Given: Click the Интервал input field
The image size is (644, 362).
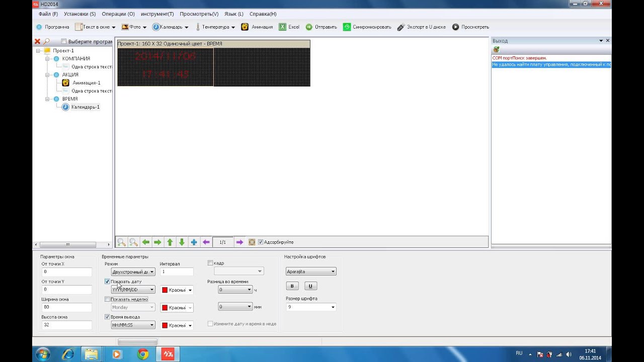Looking at the screenshot, I should pyautogui.click(x=177, y=271).
